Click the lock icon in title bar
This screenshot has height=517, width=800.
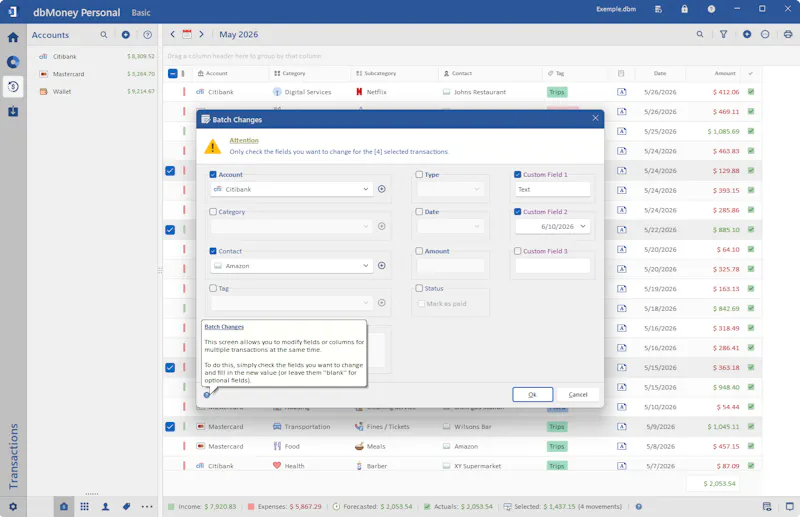coord(684,9)
